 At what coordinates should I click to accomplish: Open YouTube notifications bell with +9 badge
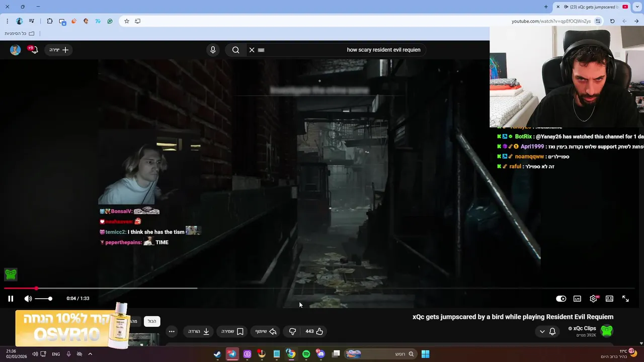tap(33, 50)
